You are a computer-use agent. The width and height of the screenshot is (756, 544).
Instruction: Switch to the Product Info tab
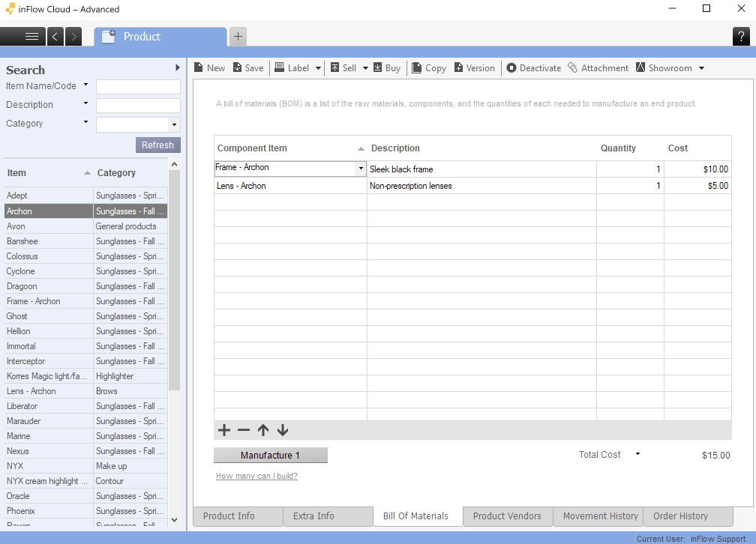(x=238, y=516)
